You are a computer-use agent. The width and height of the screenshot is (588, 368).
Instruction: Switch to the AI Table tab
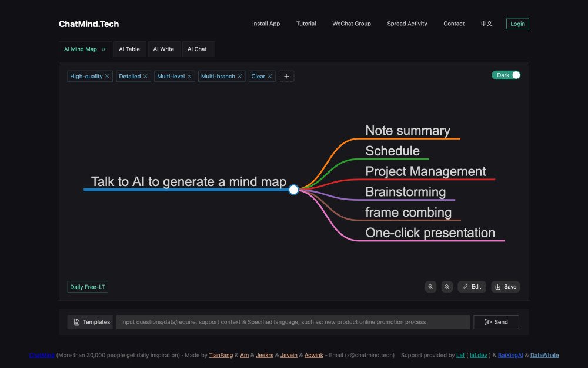pyautogui.click(x=129, y=49)
